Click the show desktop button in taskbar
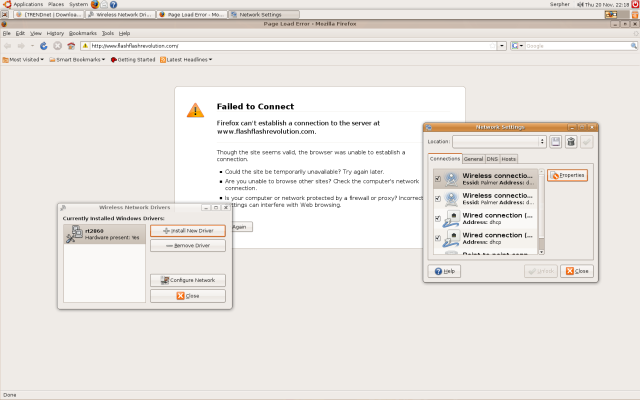 pos(4,14)
